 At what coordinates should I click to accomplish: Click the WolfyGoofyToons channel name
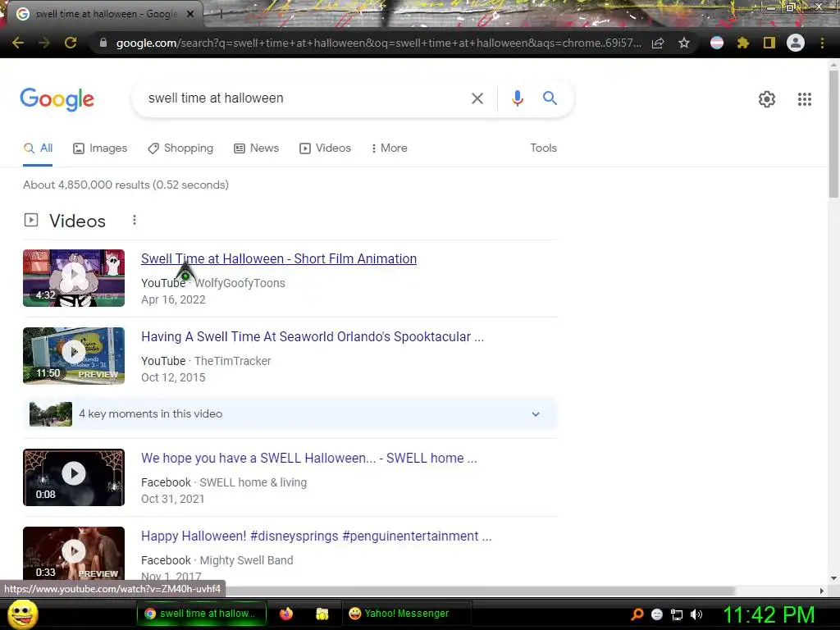[240, 283]
